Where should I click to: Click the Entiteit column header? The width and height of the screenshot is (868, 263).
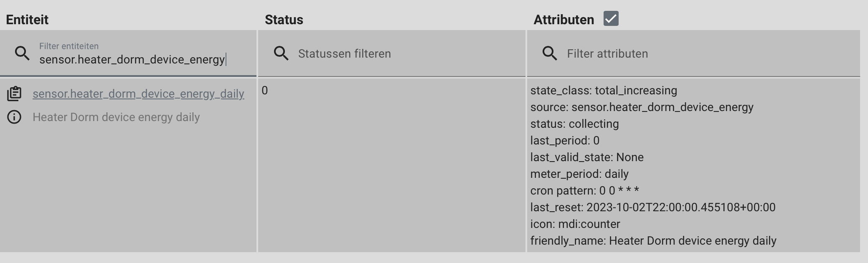point(28,19)
